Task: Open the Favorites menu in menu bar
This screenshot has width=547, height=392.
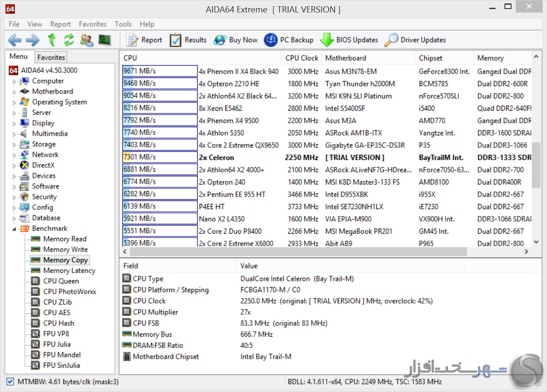Action: pos(92,24)
